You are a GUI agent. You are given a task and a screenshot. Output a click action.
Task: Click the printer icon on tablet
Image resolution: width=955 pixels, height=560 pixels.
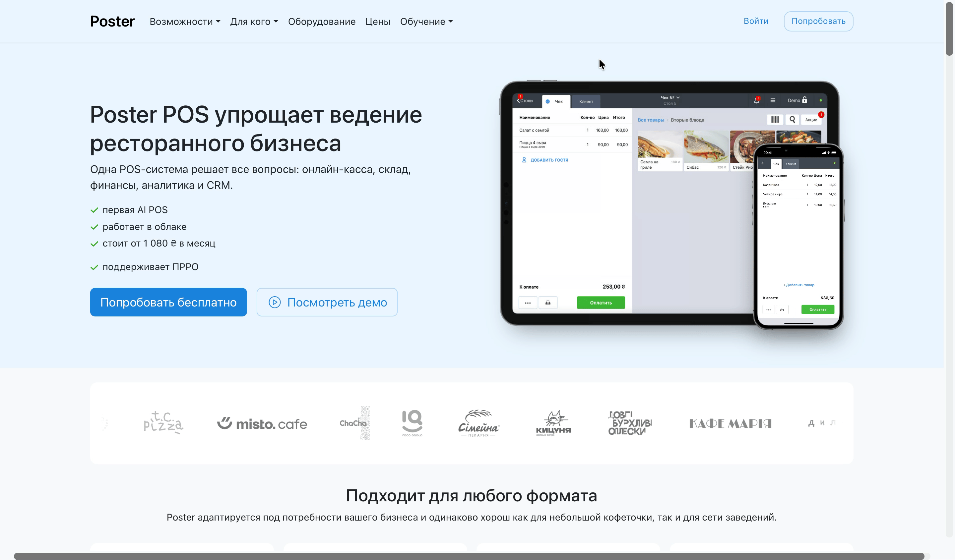point(547,303)
